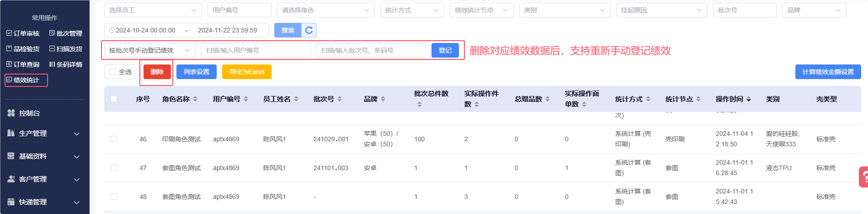Open the 扫描发货 shortcut
The image size is (868, 214).
click(x=66, y=49)
